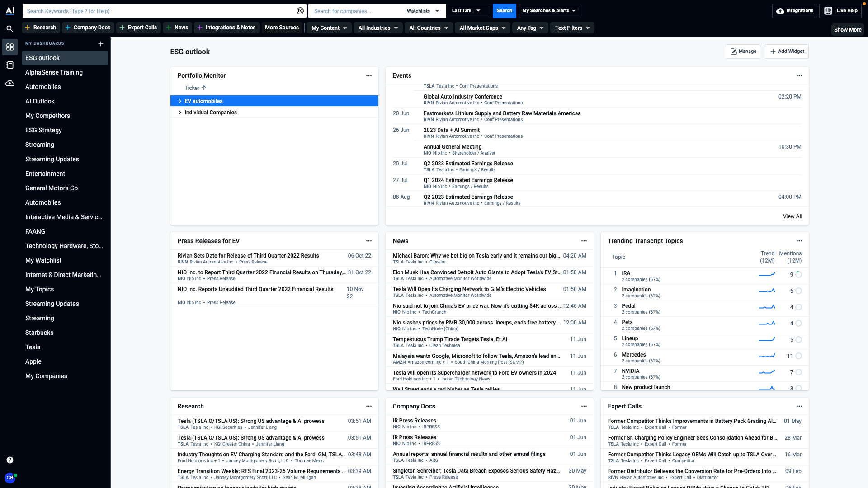
Task: Toggle Research source filter
Action: (x=41, y=28)
